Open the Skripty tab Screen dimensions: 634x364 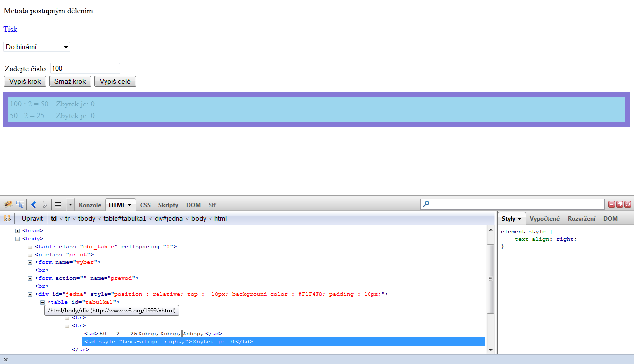[x=168, y=205]
